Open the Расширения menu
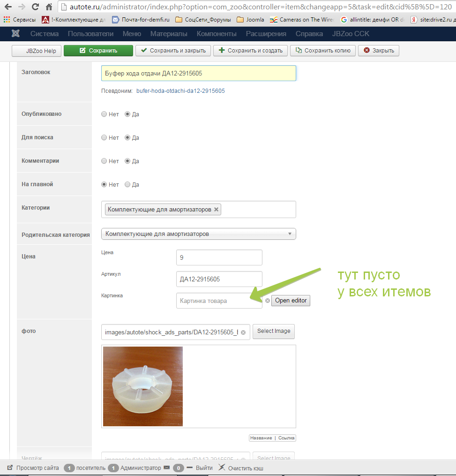This screenshot has height=476, width=456. [x=266, y=34]
